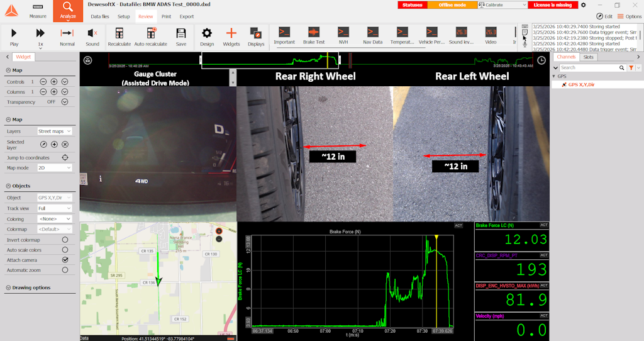Open the Video display
This screenshot has width=644, height=341.
point(491,36)
